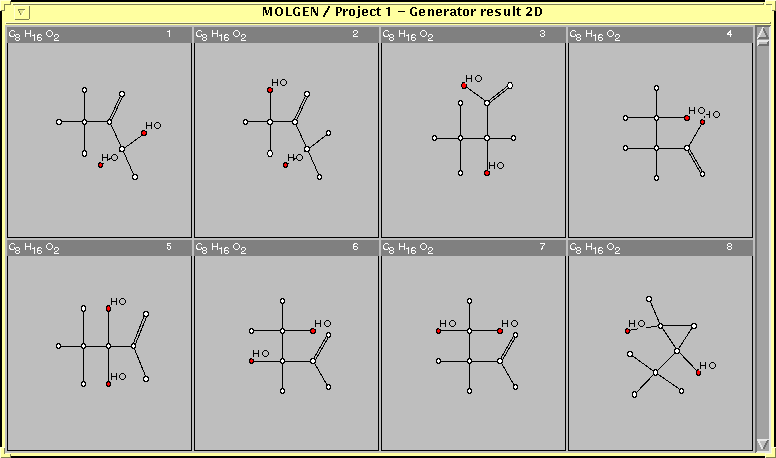Select molecule structure number 4
Image resolution: width=776 pixels, height=458 pixels.
(x=661, y=140)
